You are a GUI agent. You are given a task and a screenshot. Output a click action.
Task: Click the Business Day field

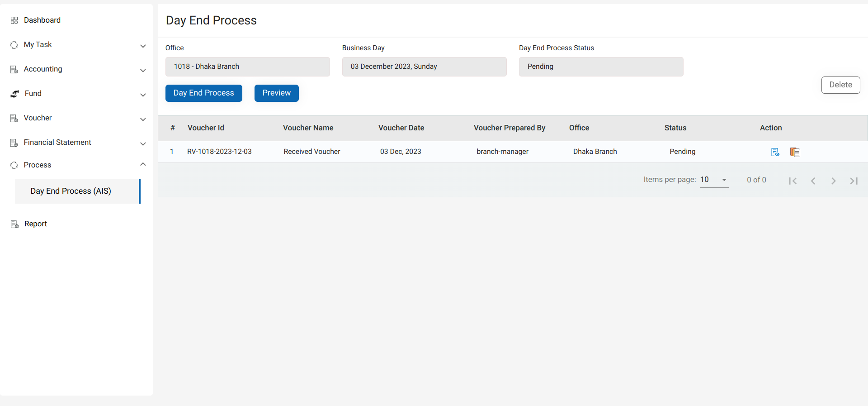pos(425,67)
